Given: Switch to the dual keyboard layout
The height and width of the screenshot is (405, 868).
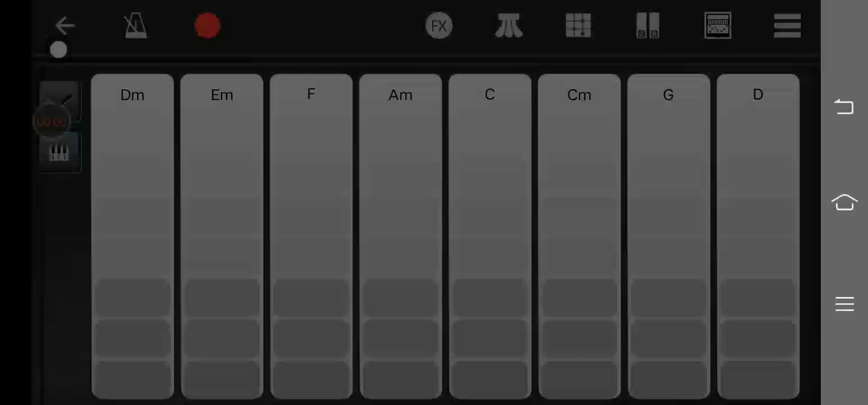Looking at the screenshot, I should coord(648,26).
